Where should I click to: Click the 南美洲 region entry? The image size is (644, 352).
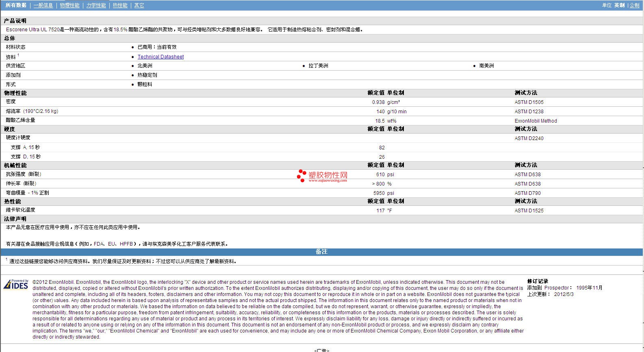click(486, 66)
